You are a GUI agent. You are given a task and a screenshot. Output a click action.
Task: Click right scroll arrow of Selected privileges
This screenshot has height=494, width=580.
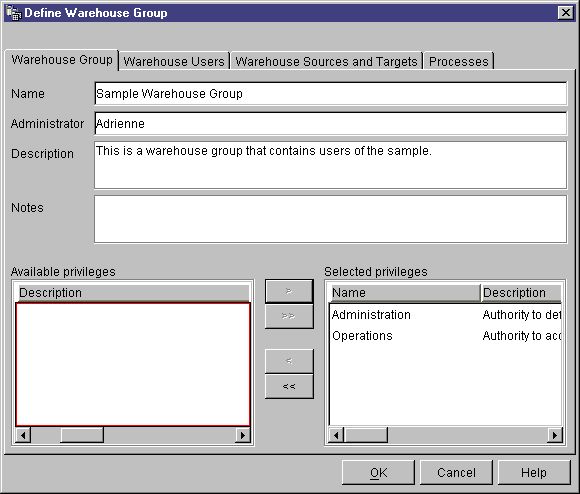555,435
